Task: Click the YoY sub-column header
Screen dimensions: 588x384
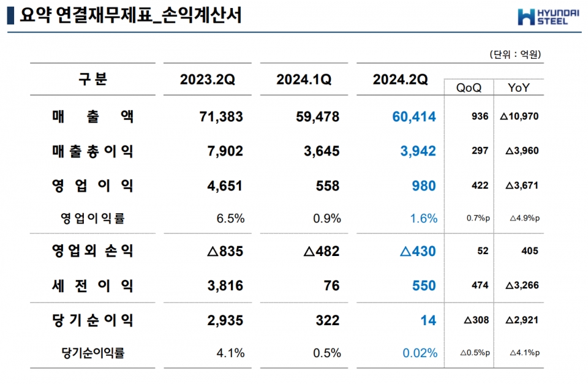Action: click(518, 88)
